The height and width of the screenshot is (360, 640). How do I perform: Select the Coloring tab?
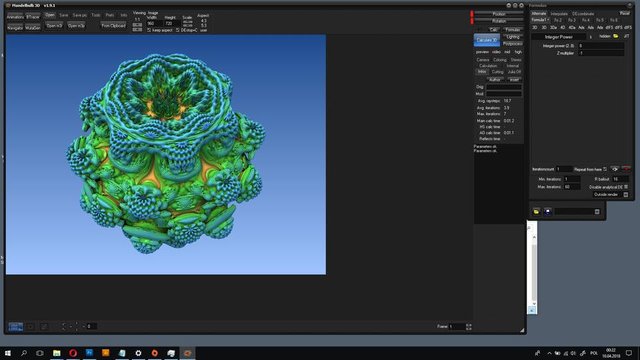500,60
